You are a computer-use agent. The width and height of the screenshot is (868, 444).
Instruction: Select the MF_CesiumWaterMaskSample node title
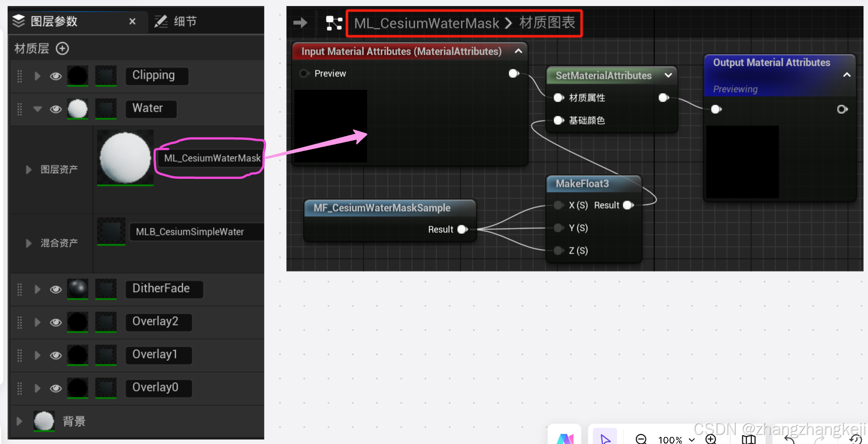[x=382, y=208]
